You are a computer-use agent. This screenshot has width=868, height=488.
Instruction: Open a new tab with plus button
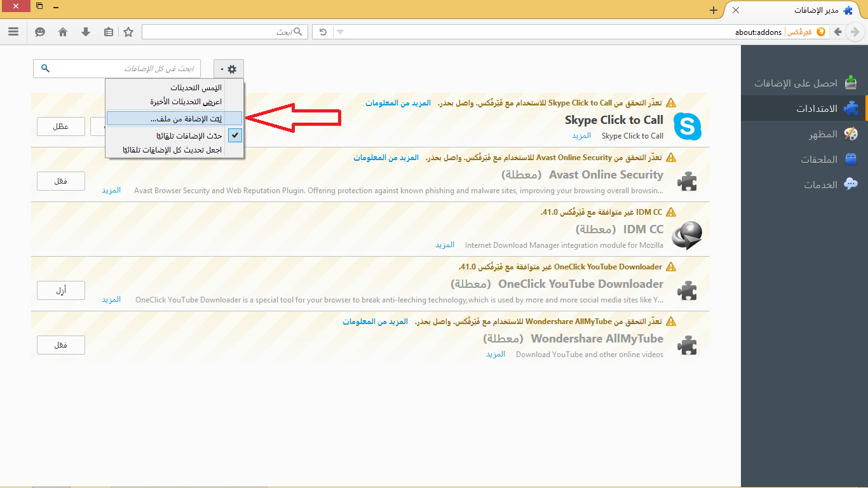(714, 10)
